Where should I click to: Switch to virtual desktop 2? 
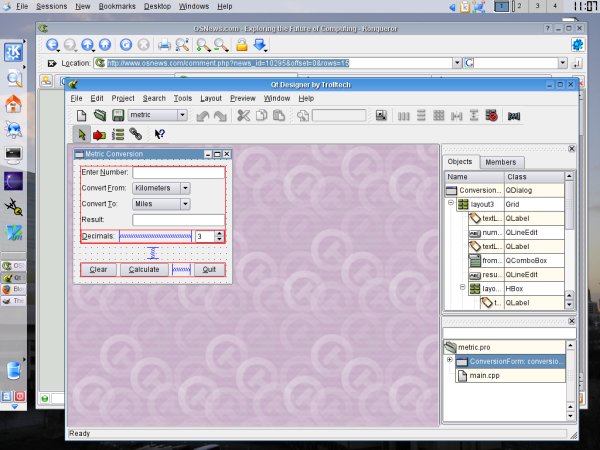click(519, 6)
